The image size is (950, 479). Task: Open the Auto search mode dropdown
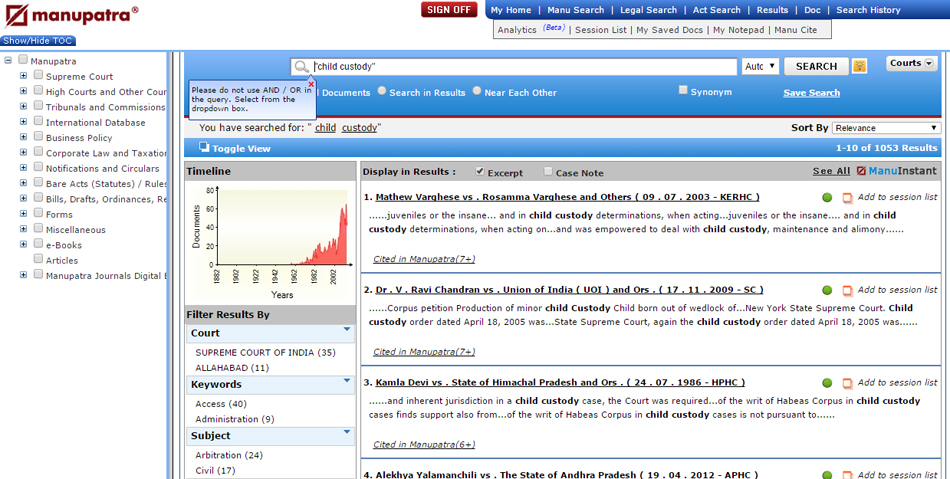760,67
